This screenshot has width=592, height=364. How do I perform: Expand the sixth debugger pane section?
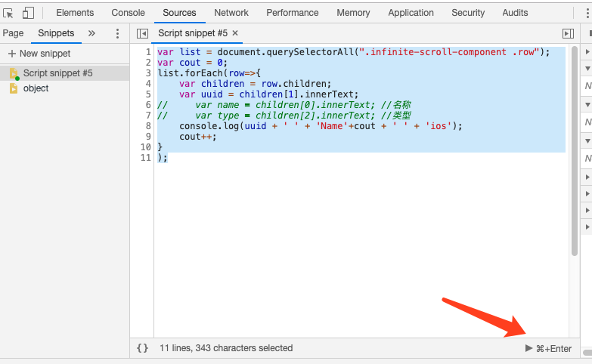pos(587,193)
